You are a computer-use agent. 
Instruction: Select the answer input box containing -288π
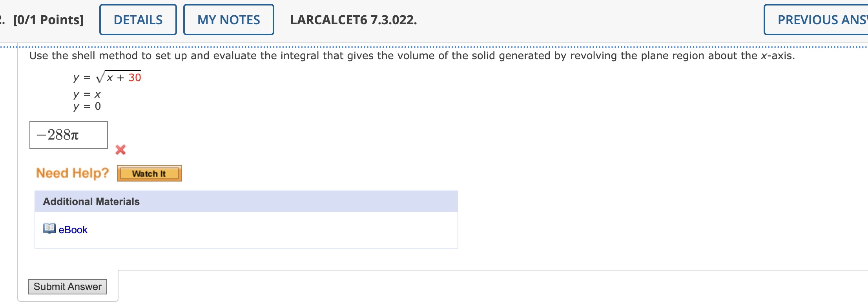(x=68, y=135)
